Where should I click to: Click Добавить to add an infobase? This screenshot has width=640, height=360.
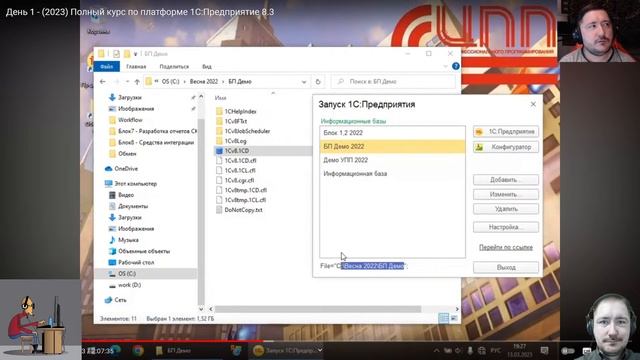tap(506, 180)
